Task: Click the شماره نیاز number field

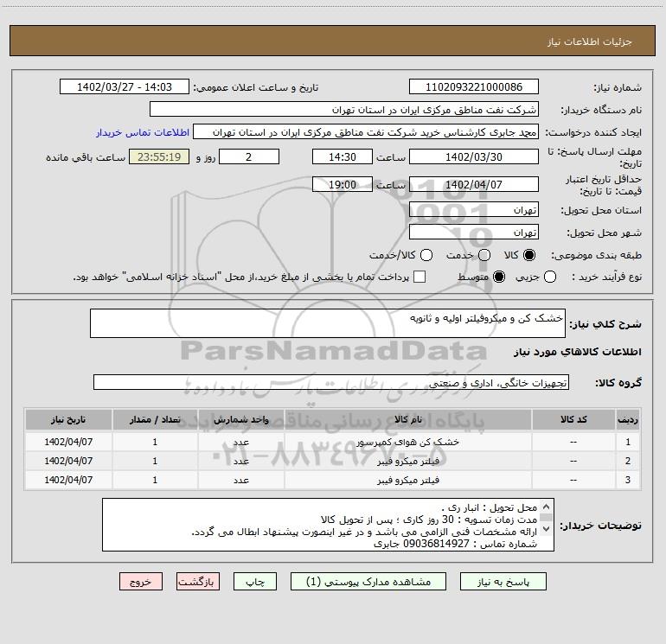Action: coord(474,87)
